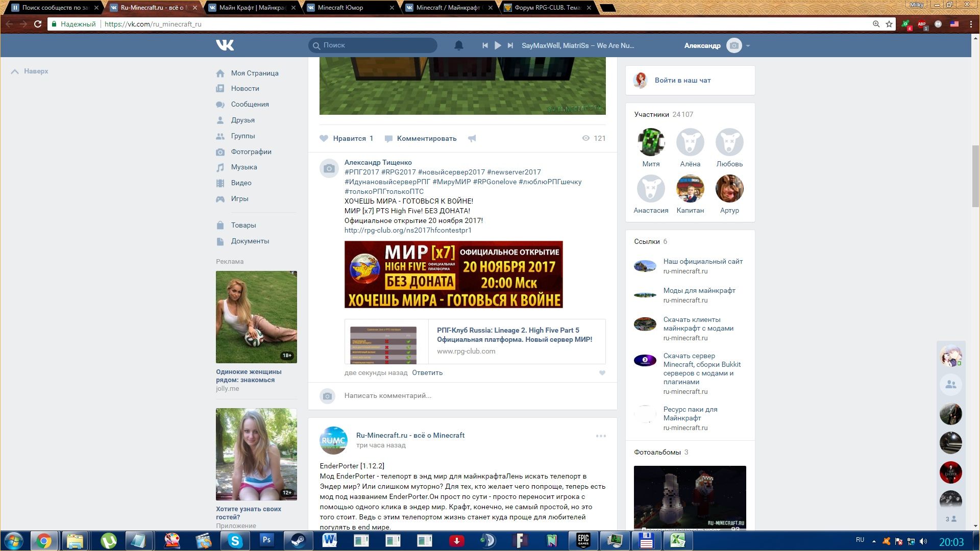Switch to Майн Крафт browser tab
The height and width of the screenshot is (551, 980).
click(x=252, y=8)
